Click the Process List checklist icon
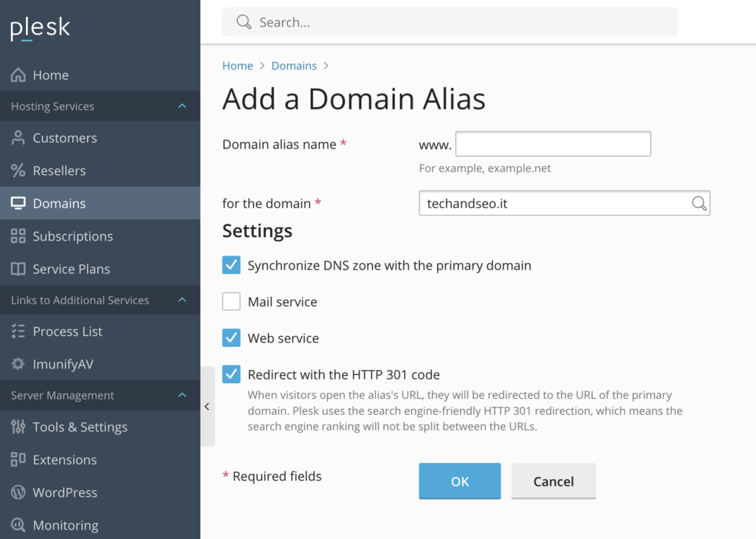The height and width of the screenshot is (539, 756). tap(18, 332)
